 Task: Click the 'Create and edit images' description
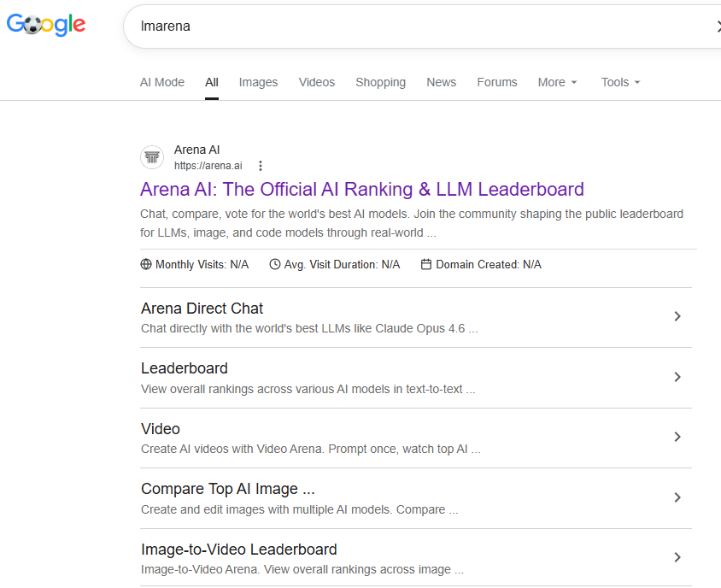[x=299, y=509]
